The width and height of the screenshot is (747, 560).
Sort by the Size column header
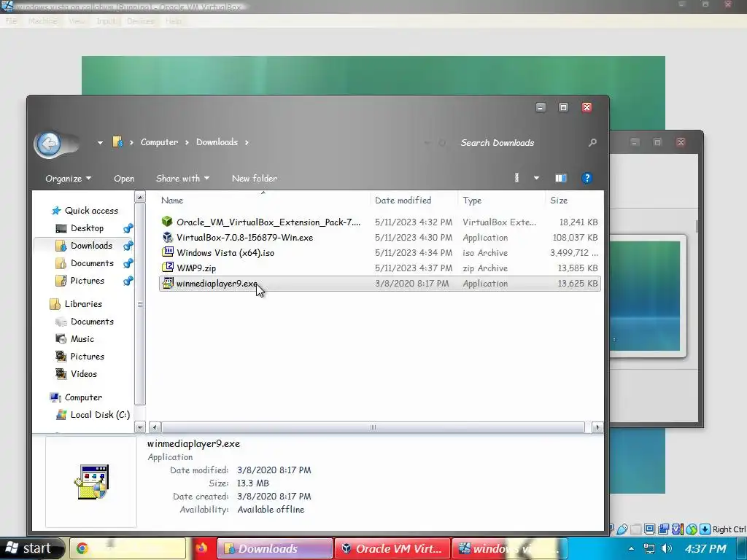click(x=559, y=201)
